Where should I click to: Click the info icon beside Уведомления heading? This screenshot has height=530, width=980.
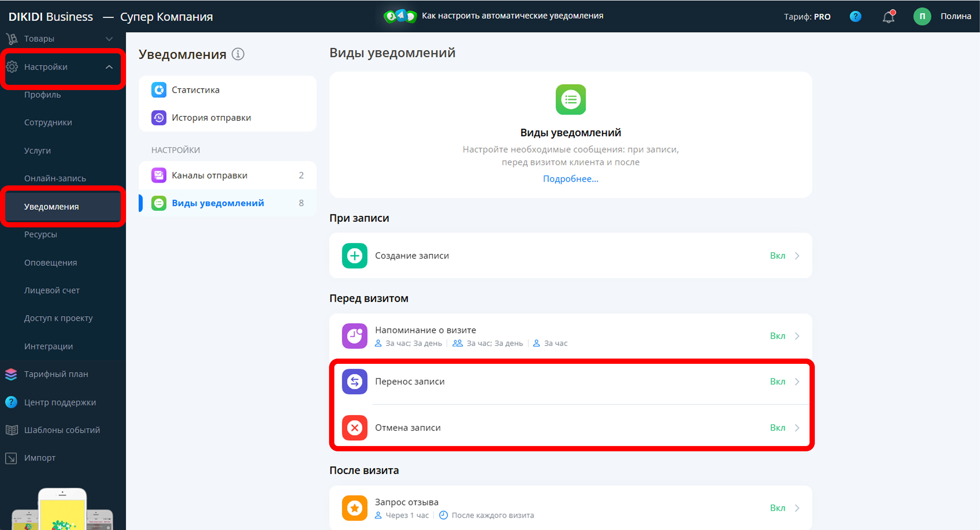pyautogui.click(x=238, y=54)
